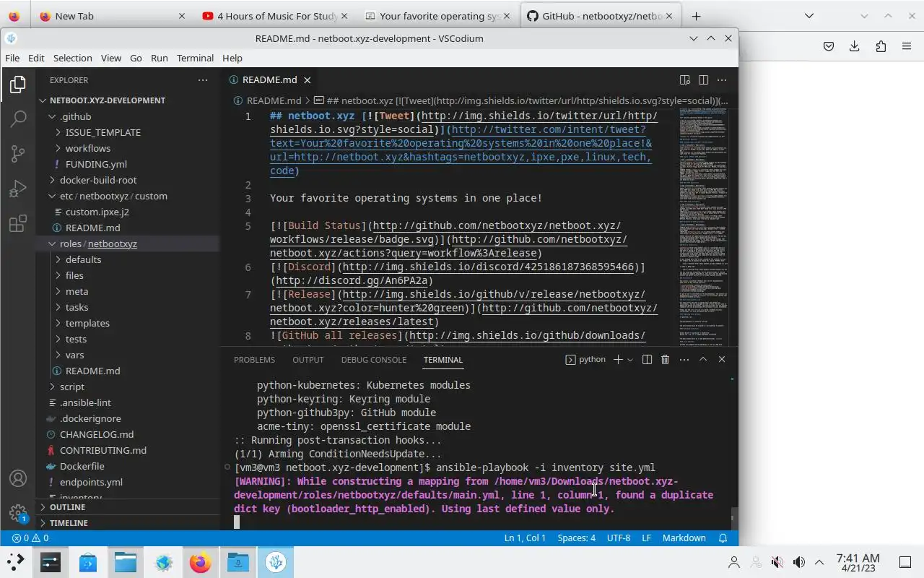The image size is (924, 578).
Task: Open the Accounts menu in activity bar
Action: [x=18, y=478]
